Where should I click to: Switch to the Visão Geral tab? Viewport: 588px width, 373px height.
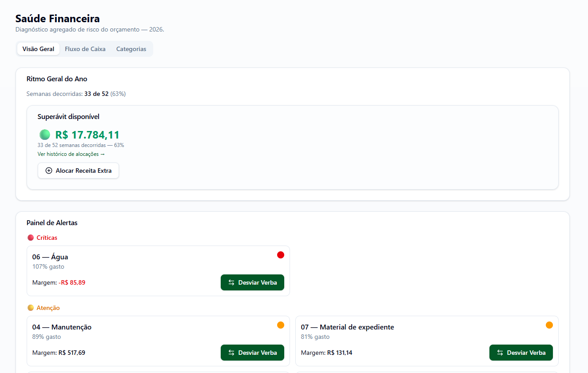[38, 49]
